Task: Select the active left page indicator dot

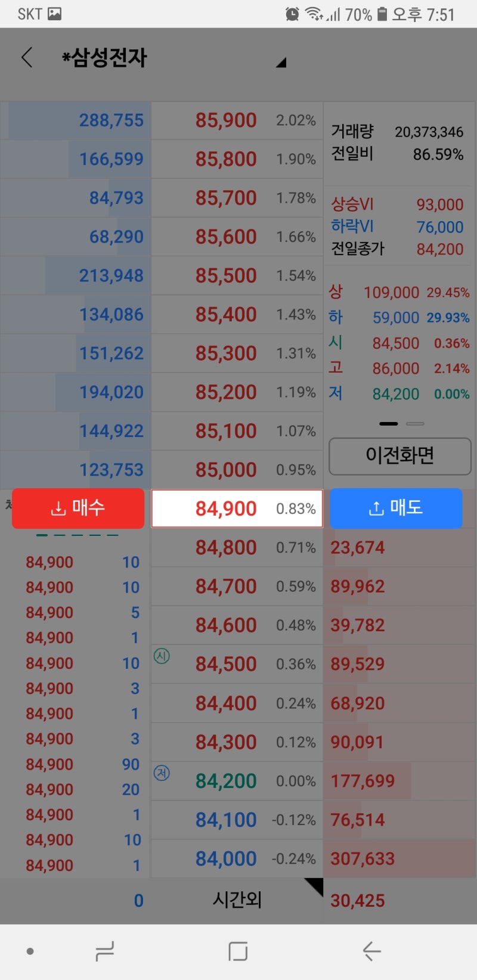Action: (x=388, y=423)
